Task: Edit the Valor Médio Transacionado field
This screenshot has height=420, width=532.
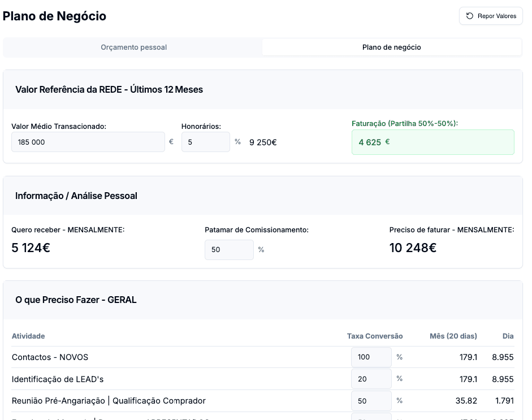Action: point(88,142)
